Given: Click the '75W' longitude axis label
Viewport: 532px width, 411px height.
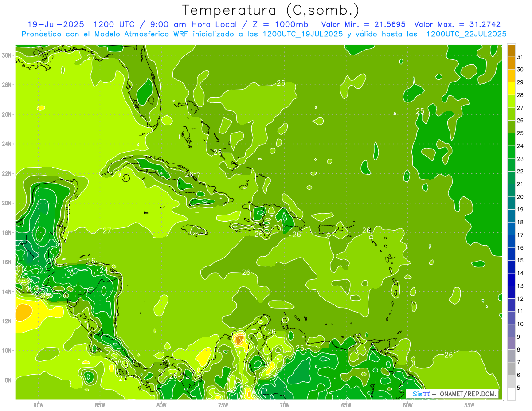Looking at the screenshot, I should (x=223, y=405).
